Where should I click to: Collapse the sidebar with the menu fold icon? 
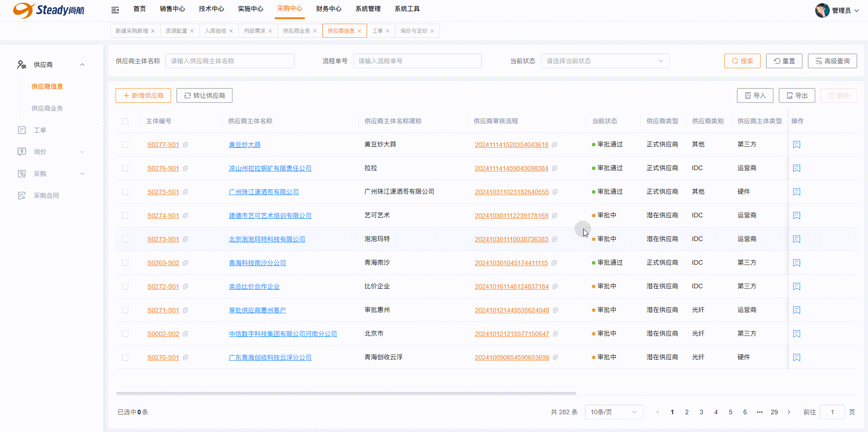[x=115, y=10]
